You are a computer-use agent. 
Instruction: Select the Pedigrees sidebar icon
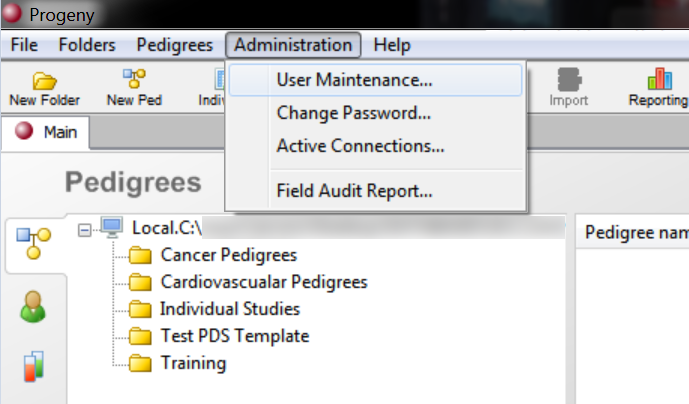(34, 244)
